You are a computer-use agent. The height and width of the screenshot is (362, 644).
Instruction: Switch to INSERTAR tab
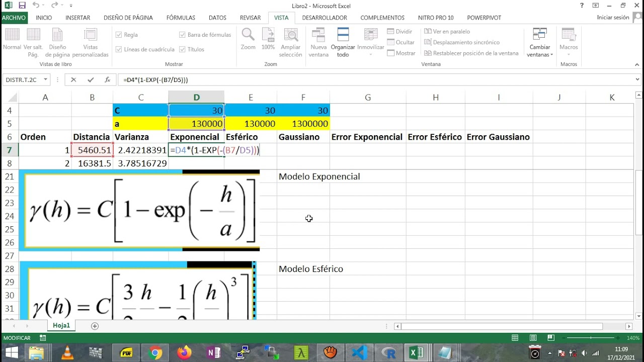[x=78, y=18]
